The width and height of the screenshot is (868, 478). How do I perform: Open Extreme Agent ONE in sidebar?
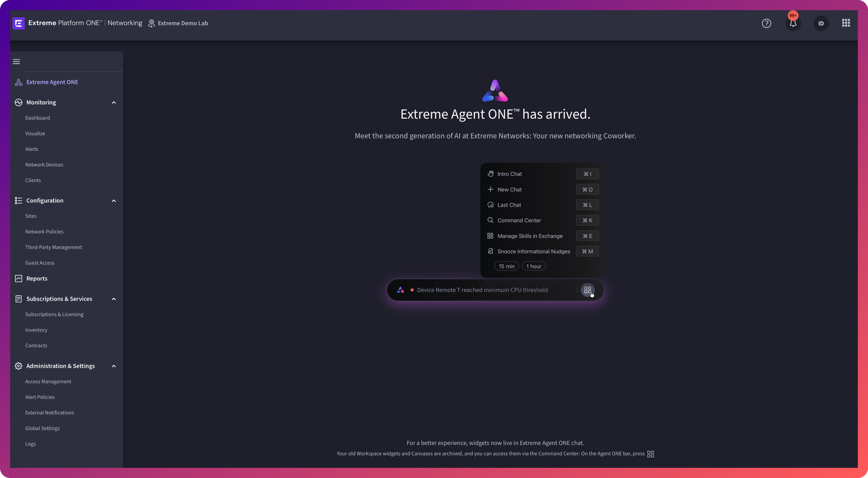pyautogui.click(x=52, y=82)
